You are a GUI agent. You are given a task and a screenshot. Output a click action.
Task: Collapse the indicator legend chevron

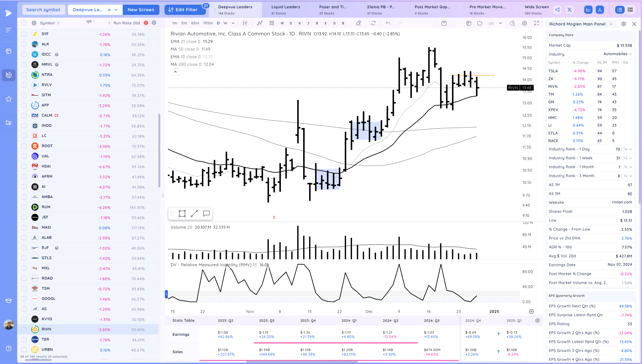175,72
